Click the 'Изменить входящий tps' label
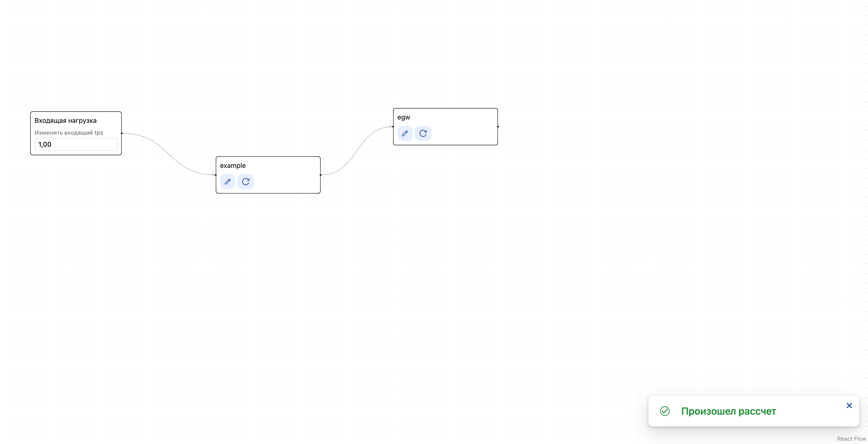This screenshot has height=444, width=868. [x=69, y=132]
